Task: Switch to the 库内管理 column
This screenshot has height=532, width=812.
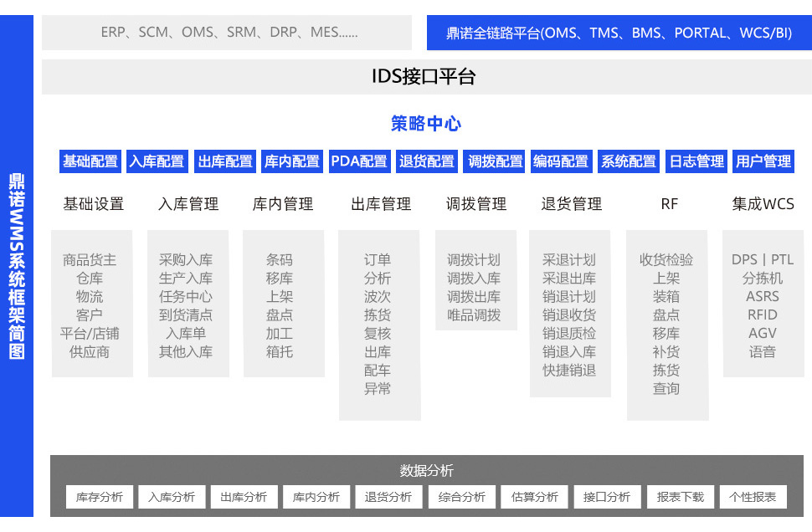Action: coord(283,203)
